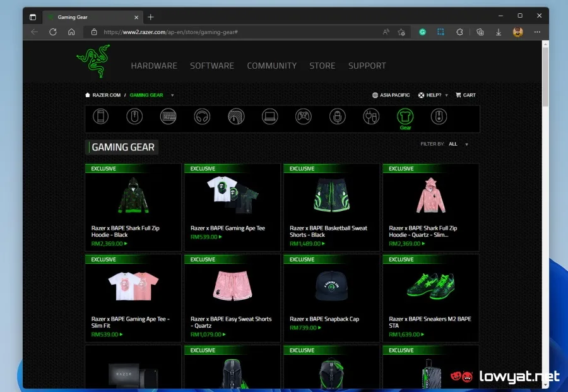The height and width of the screenshot is (392, 568).
Task: Select the Gear apparel category icon
Action: (x=405, y=117)
